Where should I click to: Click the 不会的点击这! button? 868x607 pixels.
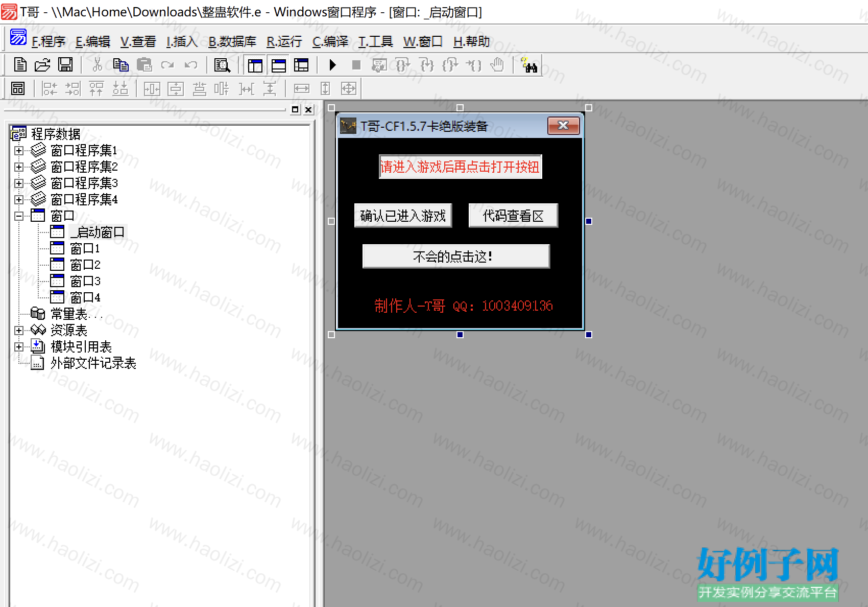coord(456,256)
